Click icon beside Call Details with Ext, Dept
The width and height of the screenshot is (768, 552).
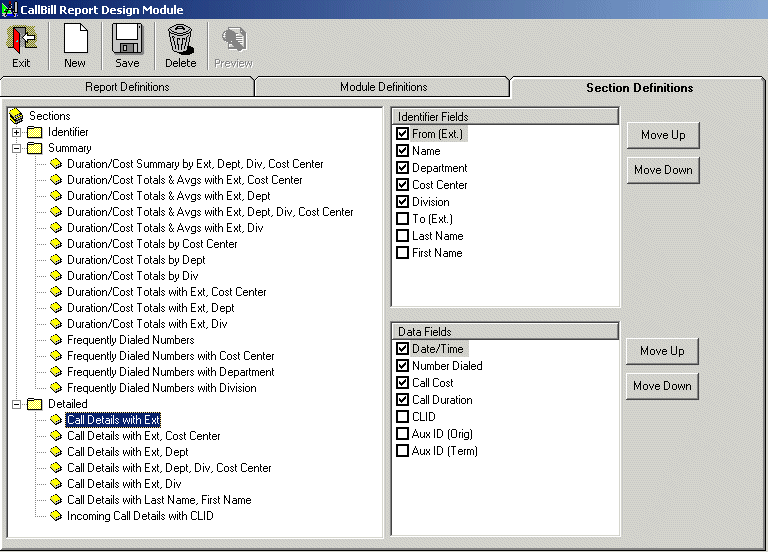click(x=56, y=452)
